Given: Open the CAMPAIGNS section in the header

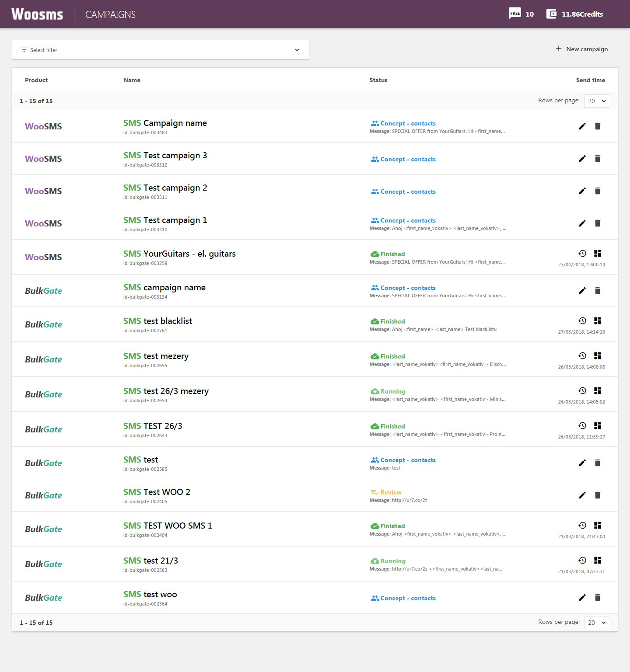Looking at the screenshot, I should (x=111, y=14).
